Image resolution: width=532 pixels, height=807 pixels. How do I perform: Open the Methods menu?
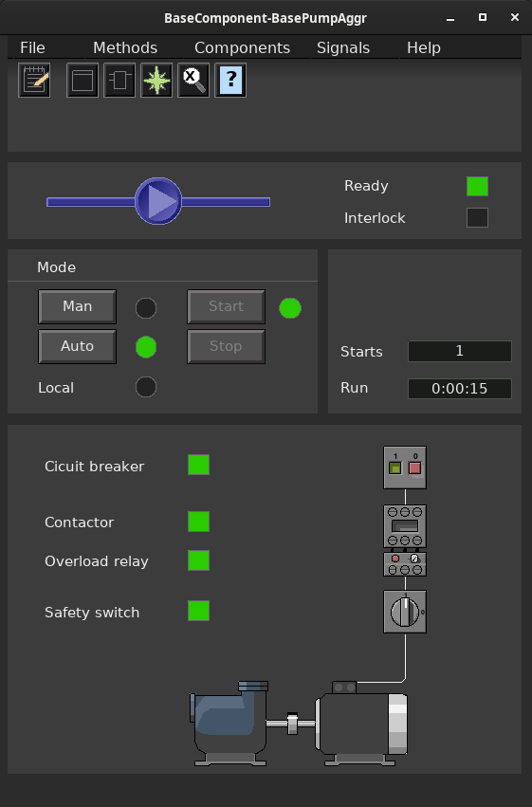tap(125, 47)
